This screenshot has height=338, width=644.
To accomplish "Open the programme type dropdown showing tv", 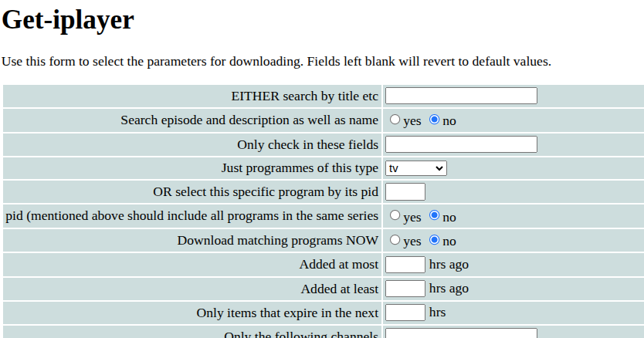I will tap(416, 168).
